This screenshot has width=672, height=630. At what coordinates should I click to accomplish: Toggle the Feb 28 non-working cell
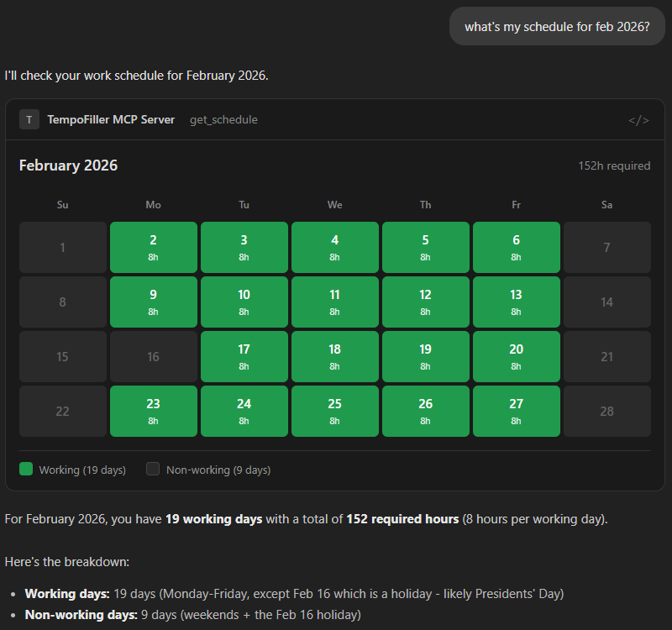(x=606, y=411)
